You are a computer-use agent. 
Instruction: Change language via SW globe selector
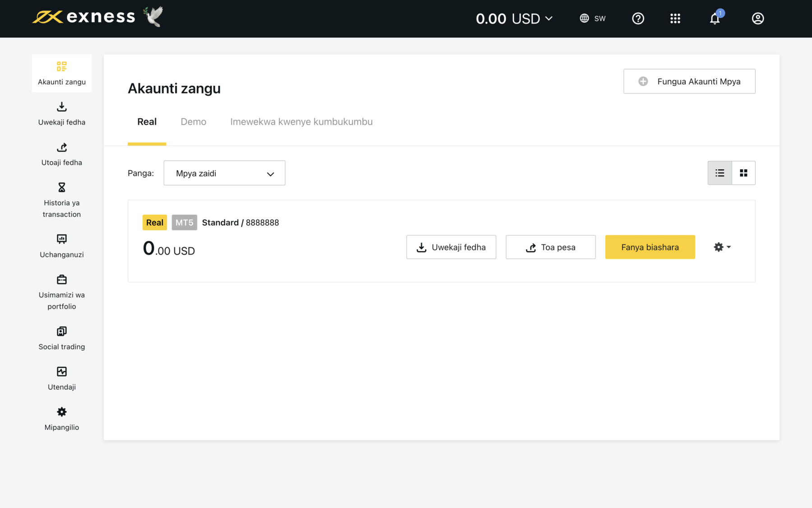click(592, 19)
